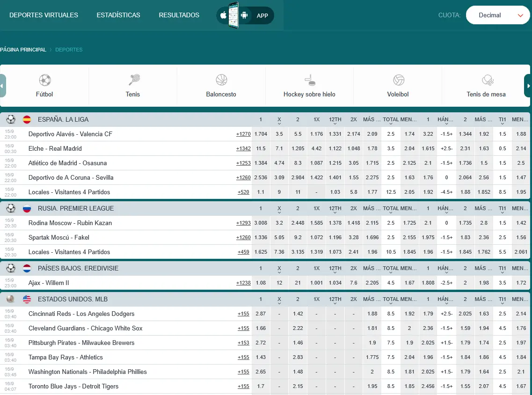Choose the Tenis racket icon
532x395 pixels.
tap(134, 80)
